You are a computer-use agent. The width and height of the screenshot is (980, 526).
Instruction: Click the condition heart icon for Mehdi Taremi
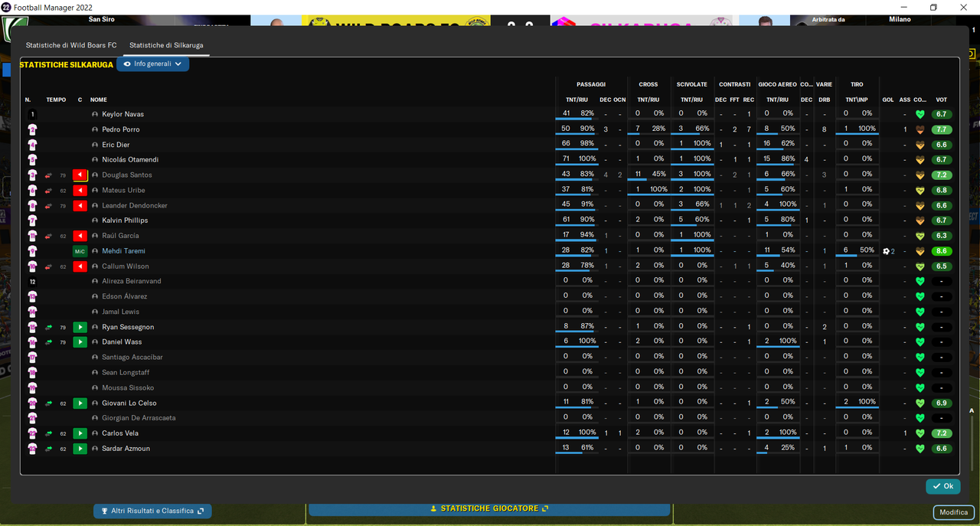(x=920, y=251)
